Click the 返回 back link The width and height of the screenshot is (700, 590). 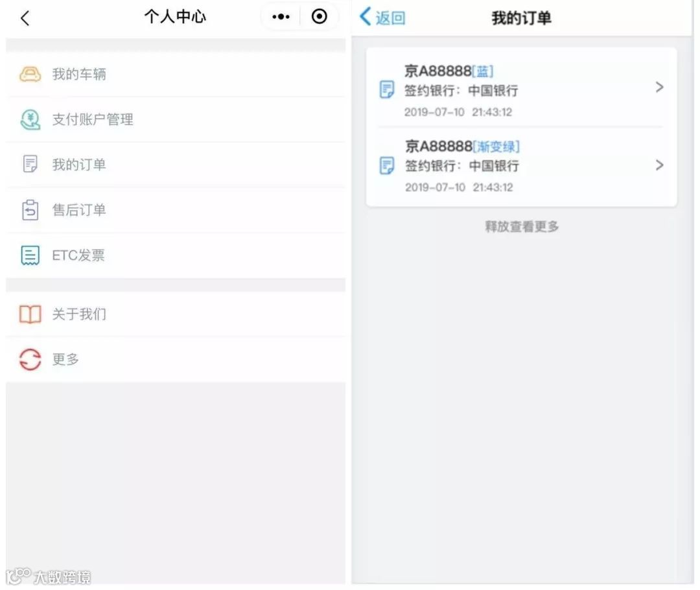[382, 18]
